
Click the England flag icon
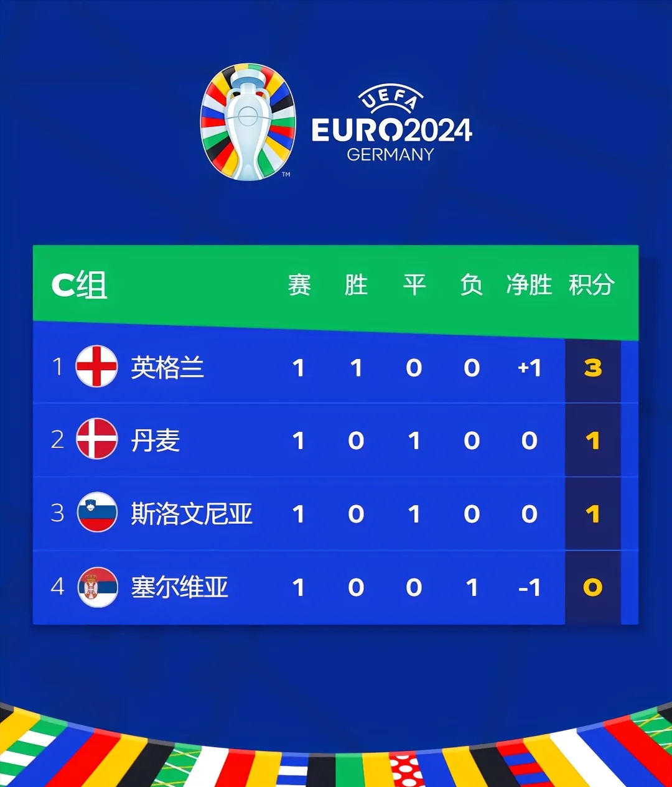pyautogui.click(x=96, y=366)
